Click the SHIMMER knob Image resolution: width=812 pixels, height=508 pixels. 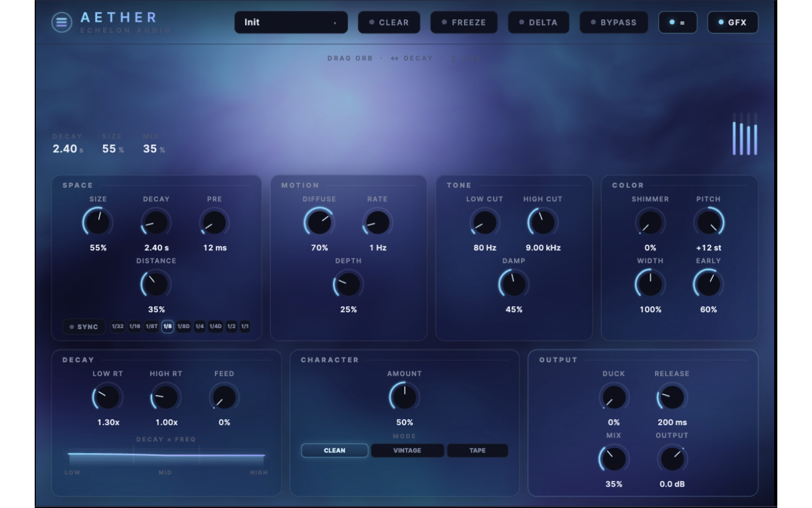pyautogui.click(x=650, y=222)
